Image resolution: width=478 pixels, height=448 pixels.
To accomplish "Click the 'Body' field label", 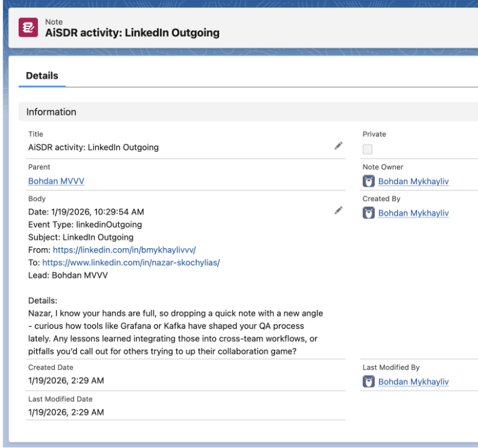I will [x=37, y=198].
